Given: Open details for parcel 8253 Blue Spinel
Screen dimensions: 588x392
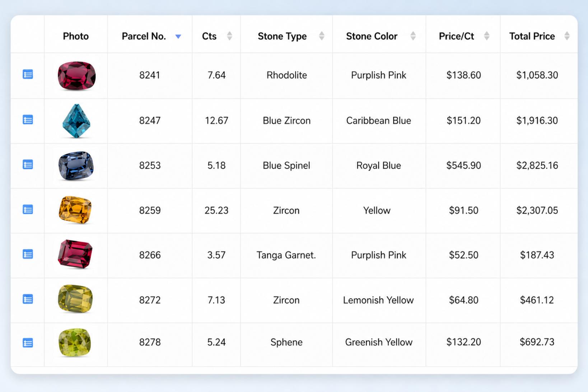Looking at the screenshot, I should (28, 165).
